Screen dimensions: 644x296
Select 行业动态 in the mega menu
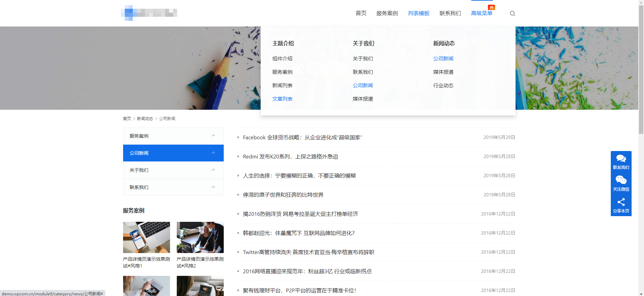click(443, 85)
